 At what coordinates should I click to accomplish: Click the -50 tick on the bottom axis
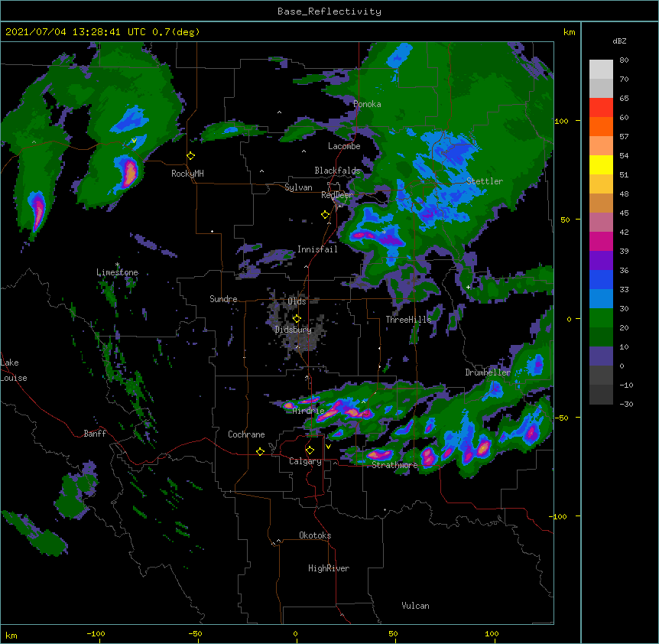click(x=195, y=633)
